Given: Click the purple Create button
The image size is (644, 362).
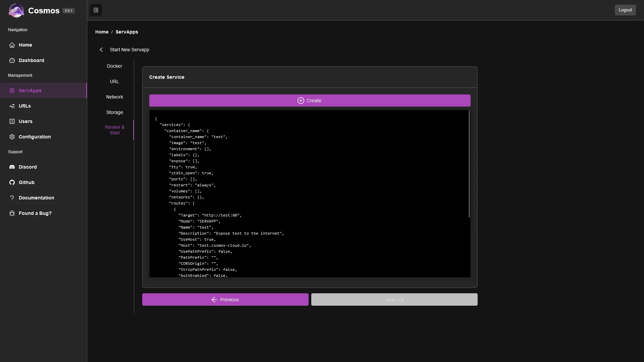Looking at the screenshot, I should 310,101.
